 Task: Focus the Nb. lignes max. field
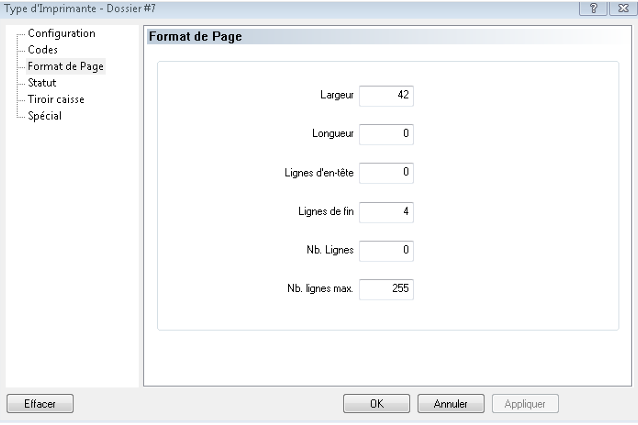(x=386, y=289)
